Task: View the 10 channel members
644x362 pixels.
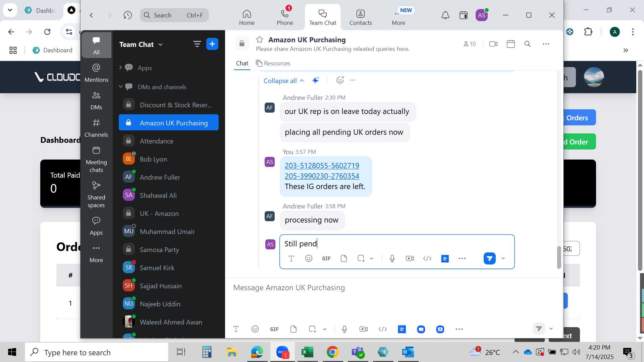Action: [x=470, y=44]
